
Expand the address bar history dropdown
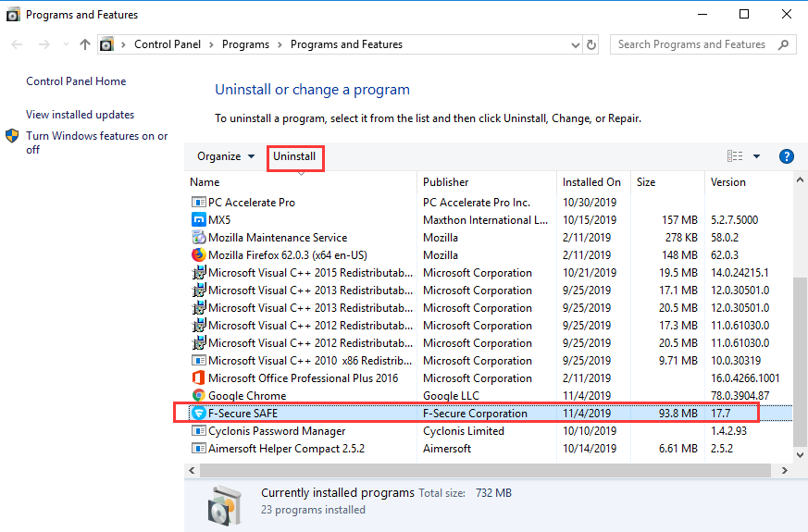pyautogui.click(x=576, y=45)
